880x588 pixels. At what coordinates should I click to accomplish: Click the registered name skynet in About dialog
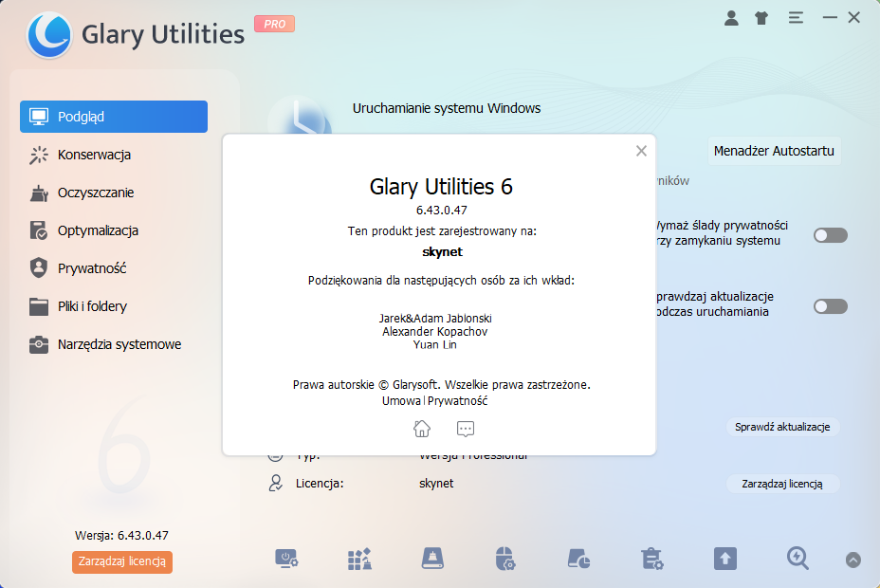point(442,252)
